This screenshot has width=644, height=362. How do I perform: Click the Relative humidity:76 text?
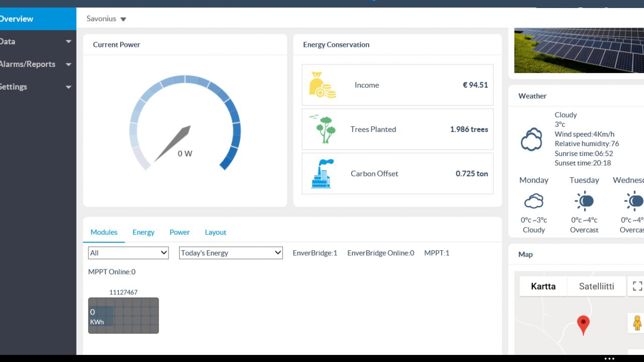[x=587, y=143]
